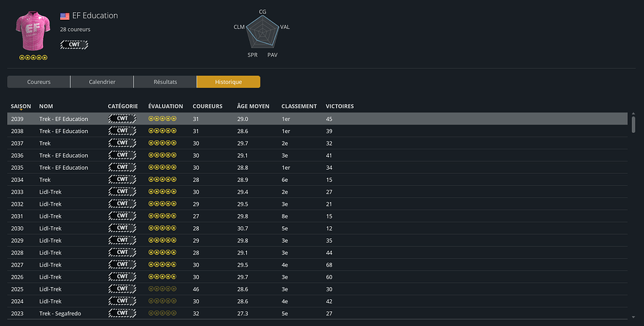Click the star rating in the 2039 row
This screenshot has width=644, height=326.
162,119
